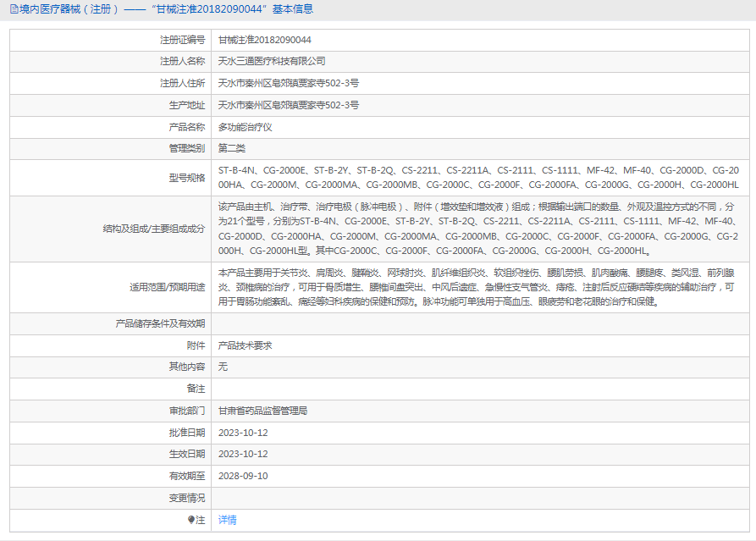Click the 结构及组成/主要组成成分 label

154,229
